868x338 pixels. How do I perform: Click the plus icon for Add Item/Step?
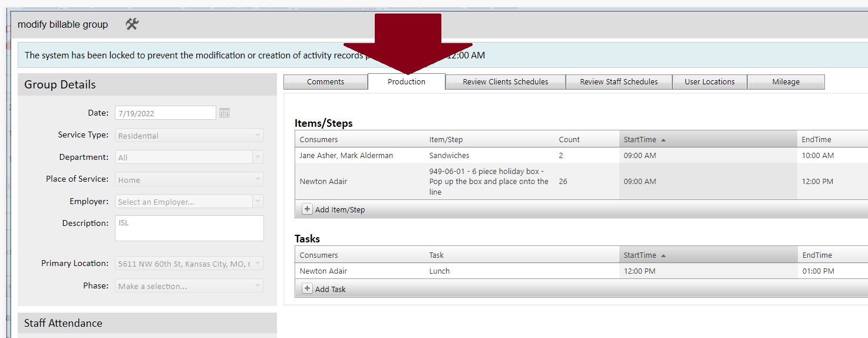tap(307, 209)
